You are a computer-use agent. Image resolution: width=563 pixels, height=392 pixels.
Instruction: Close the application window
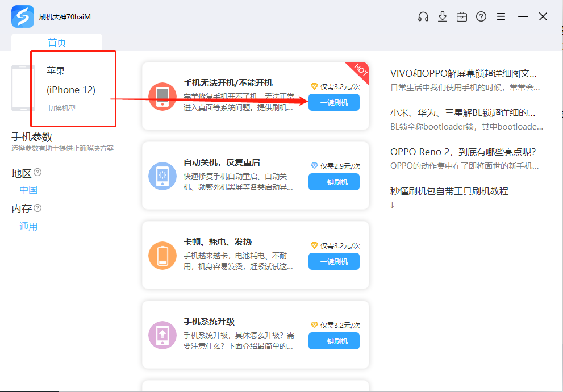click(x=543, y=16)
